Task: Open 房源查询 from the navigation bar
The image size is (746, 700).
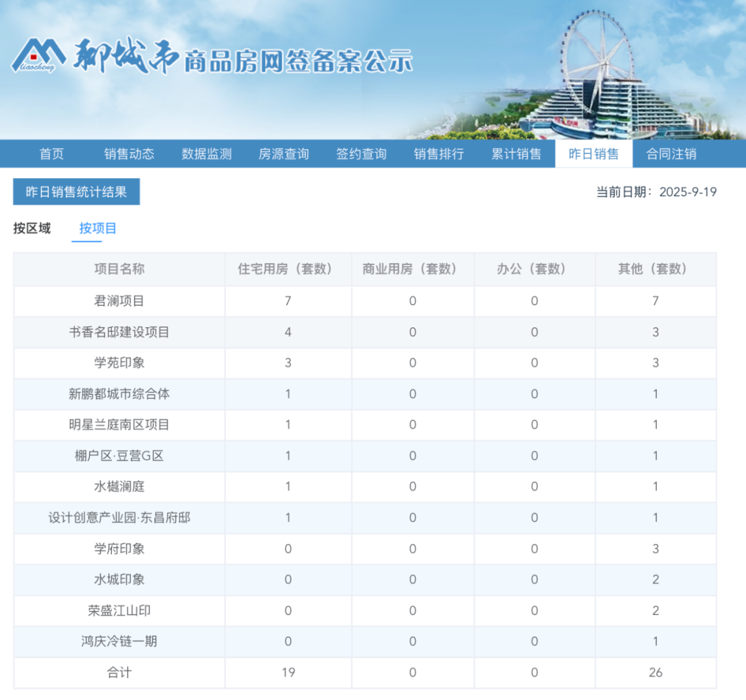Action: click(284, 153)
